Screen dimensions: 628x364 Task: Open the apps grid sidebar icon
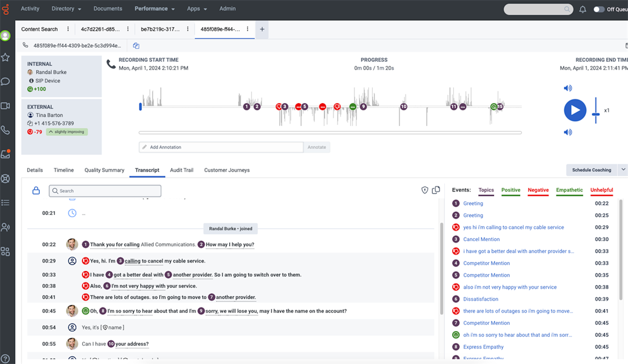point(5,251)
